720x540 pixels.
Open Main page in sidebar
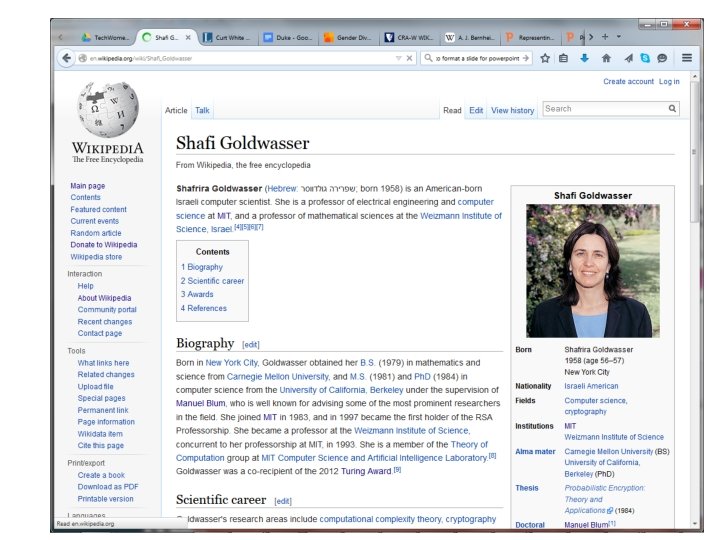tap(88, 186)
